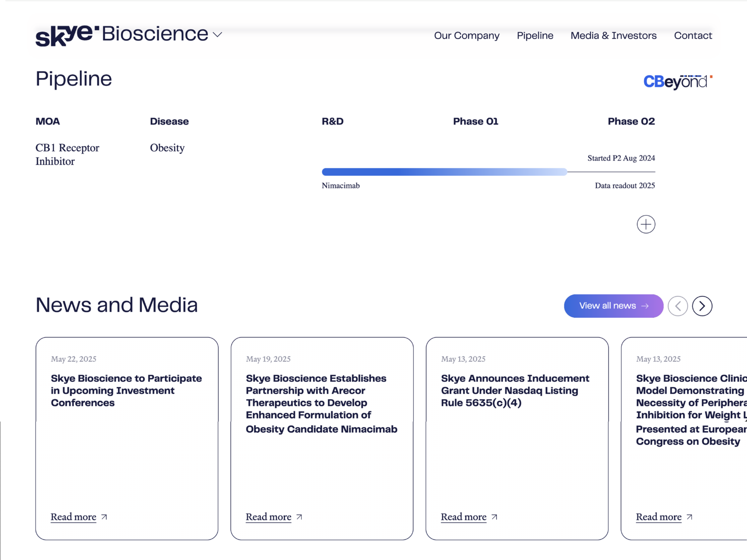Click the 'MOA' column header
The image size is (747, 560).
pos(48,121)
